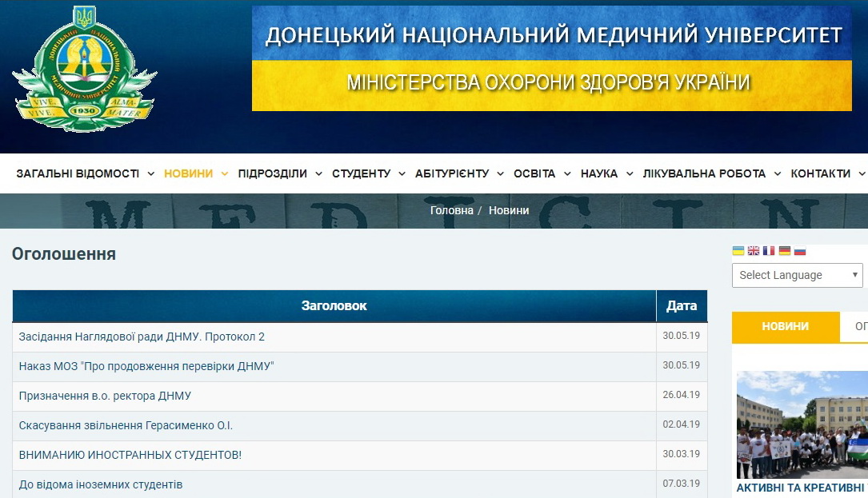The image size is (868, 498).
Task: Click the Оголошення page heading
Action: click(x=64, y=254)
